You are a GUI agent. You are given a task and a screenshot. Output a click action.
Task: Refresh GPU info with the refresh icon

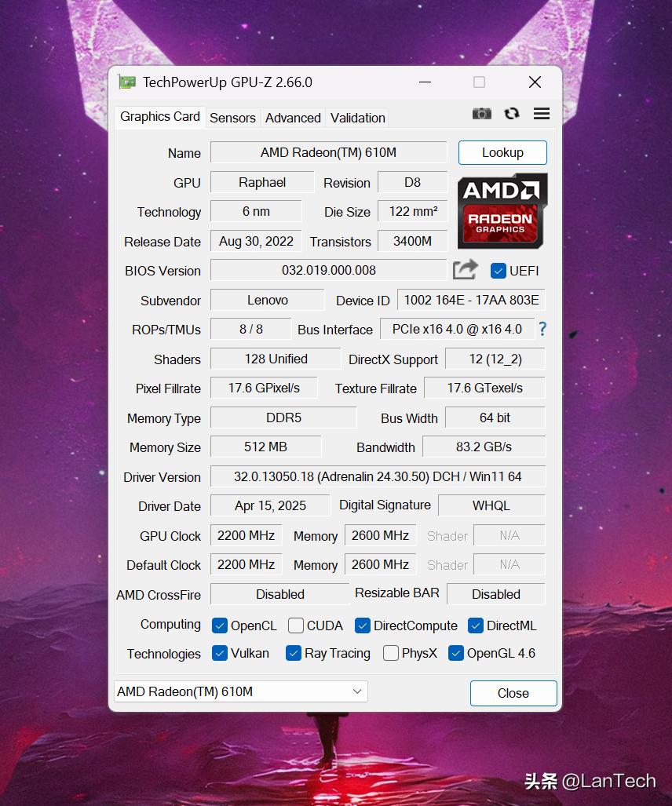point(512,114)
